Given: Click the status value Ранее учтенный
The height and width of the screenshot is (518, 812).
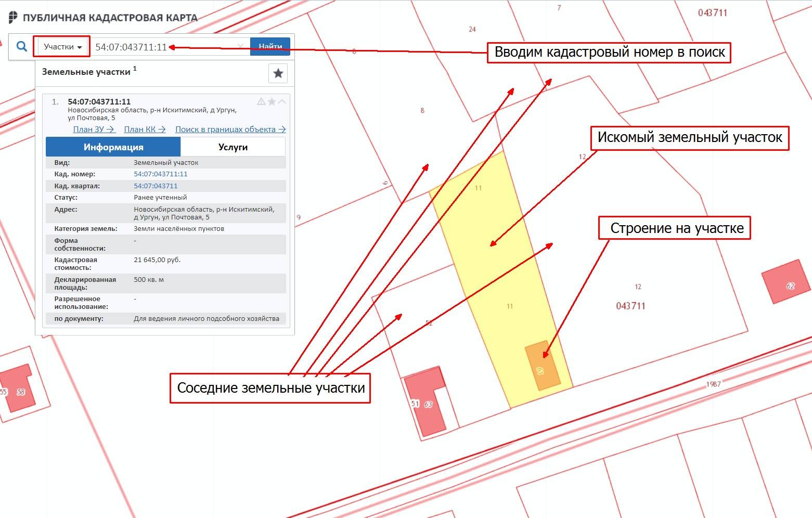Looking at the screenshot, I should point(160,198).
